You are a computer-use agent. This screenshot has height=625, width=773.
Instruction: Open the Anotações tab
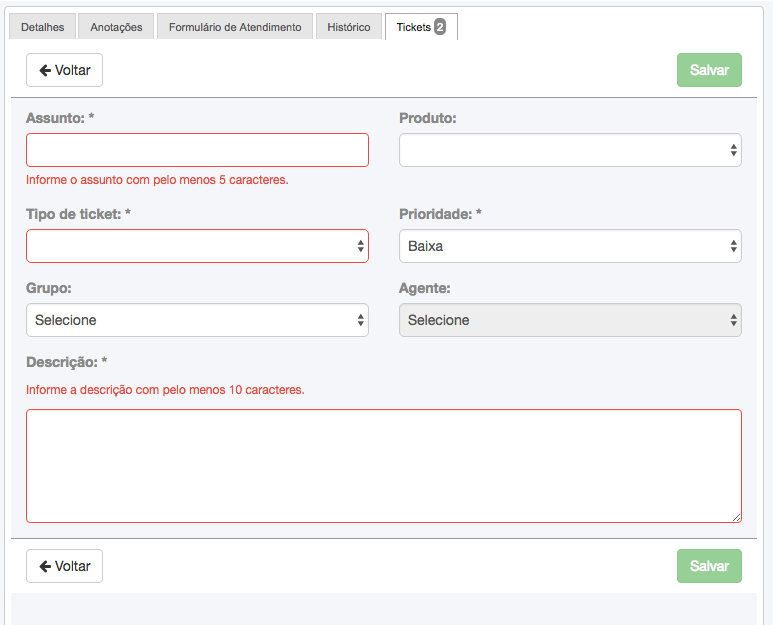(x=116, y=27)
